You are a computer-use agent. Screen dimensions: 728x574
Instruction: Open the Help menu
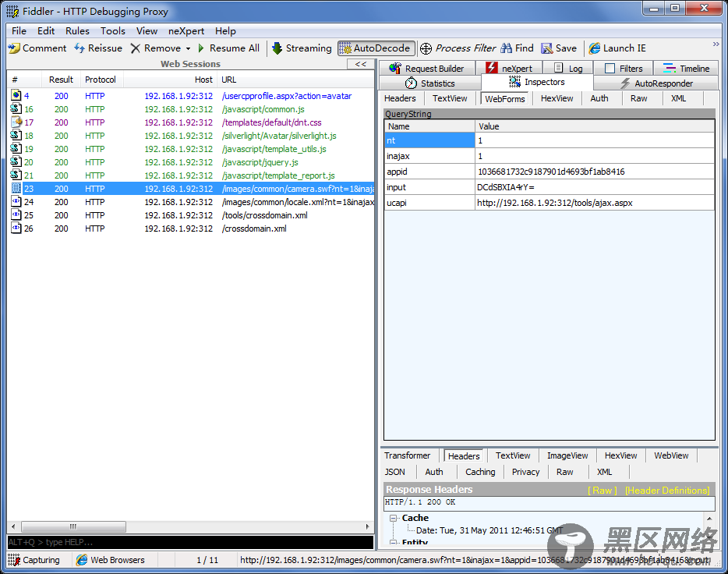[x=225, y=31]
